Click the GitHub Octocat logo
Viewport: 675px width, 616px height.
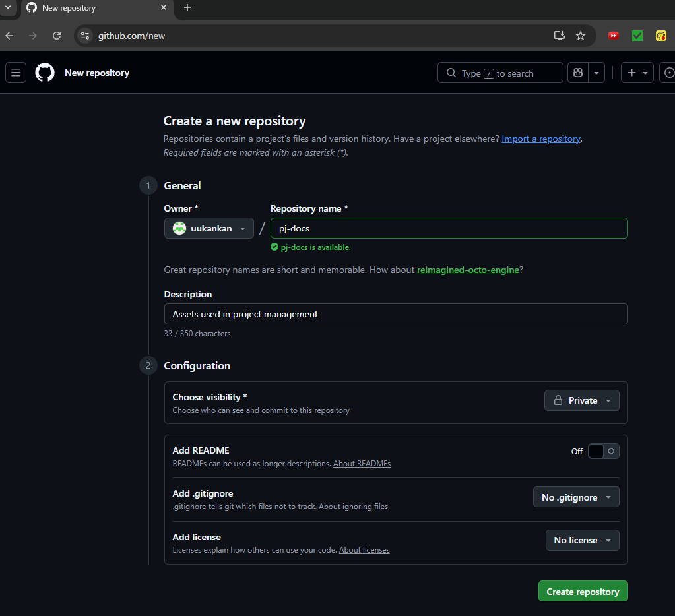(x=45, y=73)
